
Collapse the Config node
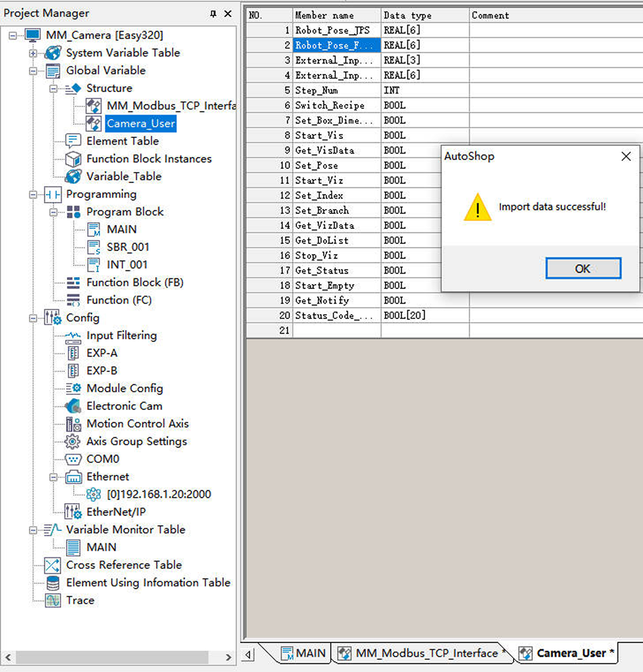click(33, 318)
